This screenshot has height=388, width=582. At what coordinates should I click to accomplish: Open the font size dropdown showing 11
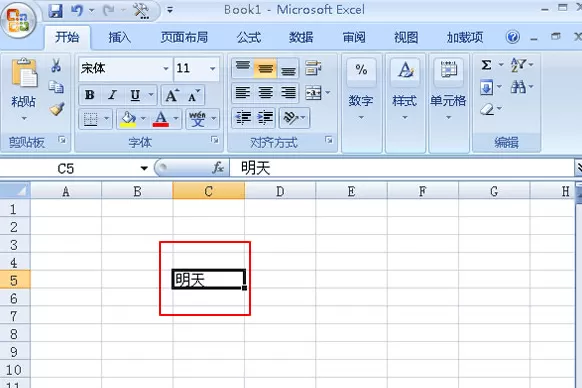tap(212, 68)
